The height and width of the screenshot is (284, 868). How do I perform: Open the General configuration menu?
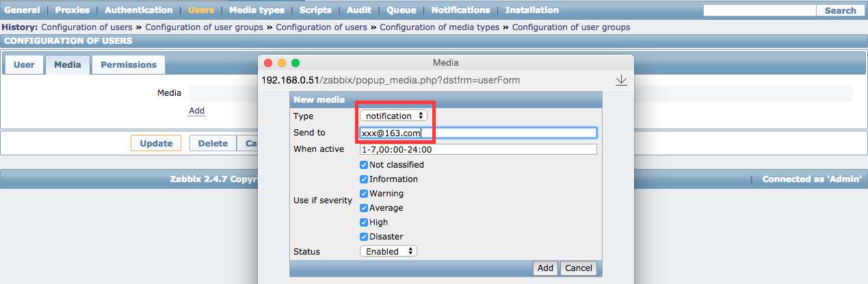pos(22,10)
